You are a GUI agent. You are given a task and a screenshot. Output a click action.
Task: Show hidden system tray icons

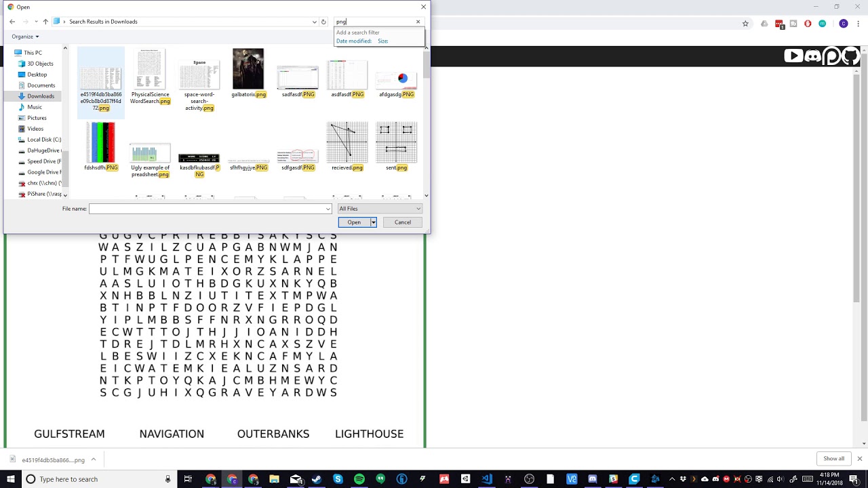[x=672, y=479]
